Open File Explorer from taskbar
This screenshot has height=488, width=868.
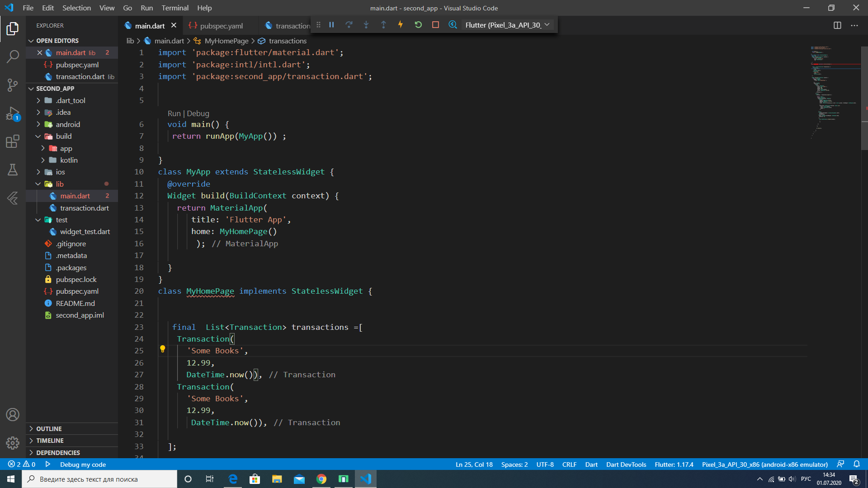point(277,479)
